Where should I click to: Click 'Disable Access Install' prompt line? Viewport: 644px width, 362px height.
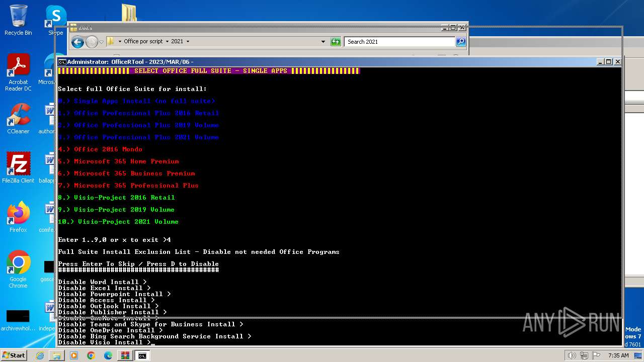106,300
